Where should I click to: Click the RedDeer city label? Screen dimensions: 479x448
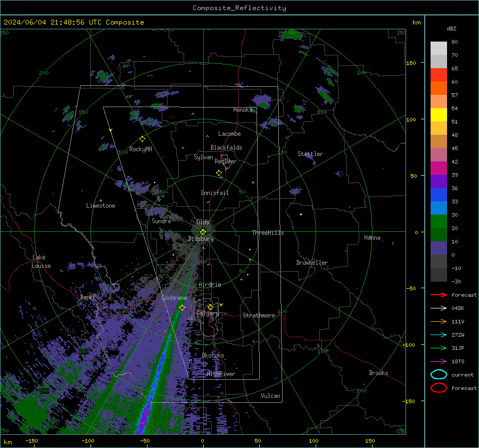click(226, 161)
